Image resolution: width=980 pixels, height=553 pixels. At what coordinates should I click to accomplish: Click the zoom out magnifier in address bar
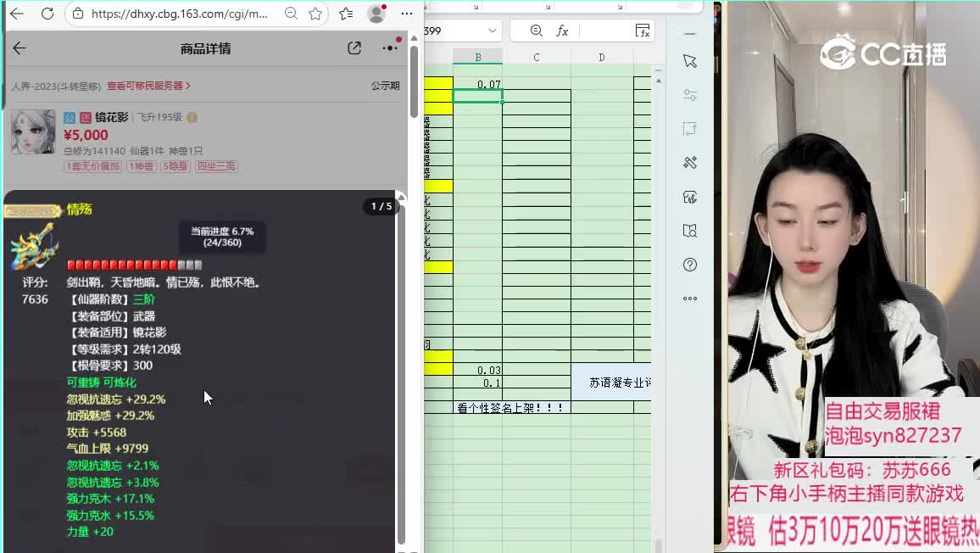coord(291,14)
